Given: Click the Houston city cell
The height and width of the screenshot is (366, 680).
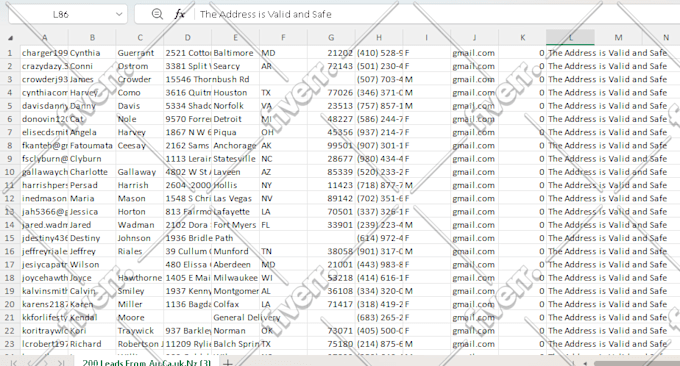Looking at the screenshot, I should [x=235, y=93].
